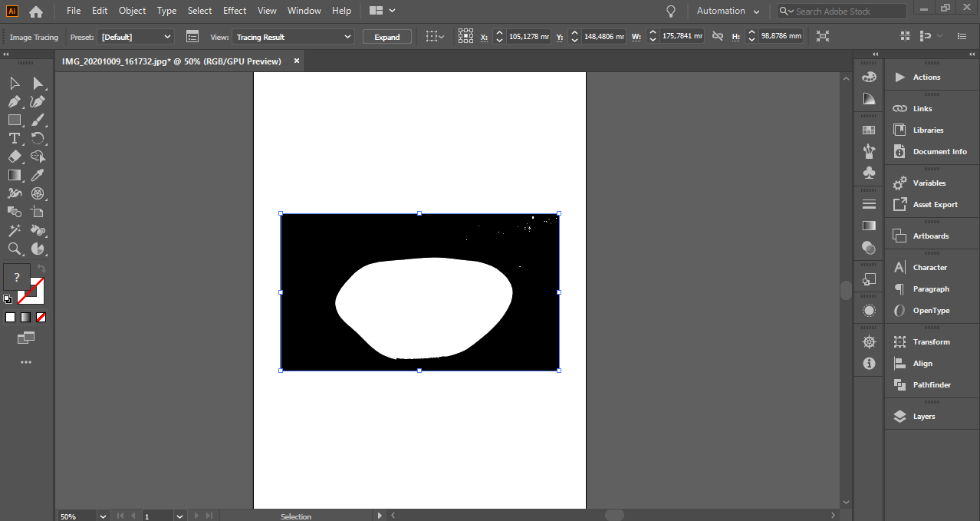Select the Curvature tool
Screen dimensions: 980x521
pyautogui.click(x=38, y=101)
